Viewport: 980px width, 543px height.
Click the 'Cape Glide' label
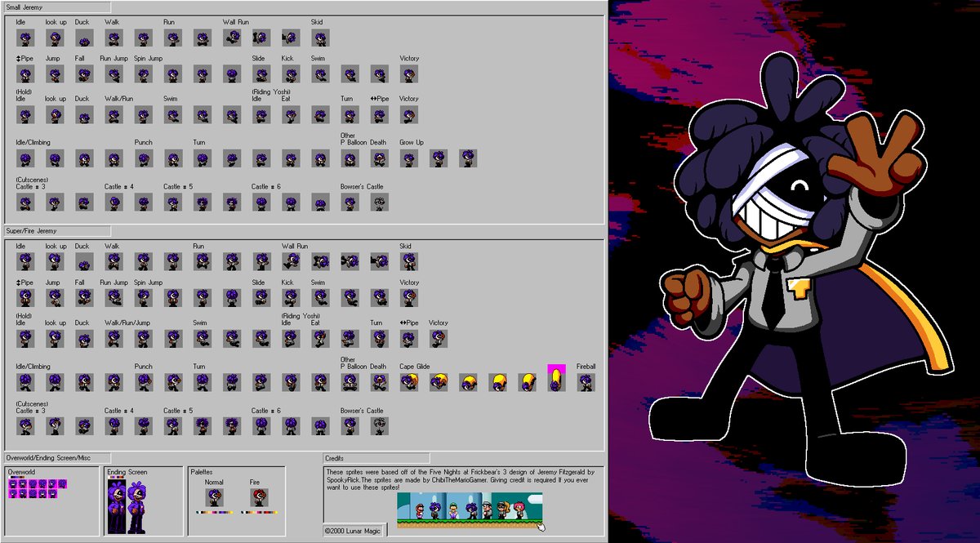414,367
